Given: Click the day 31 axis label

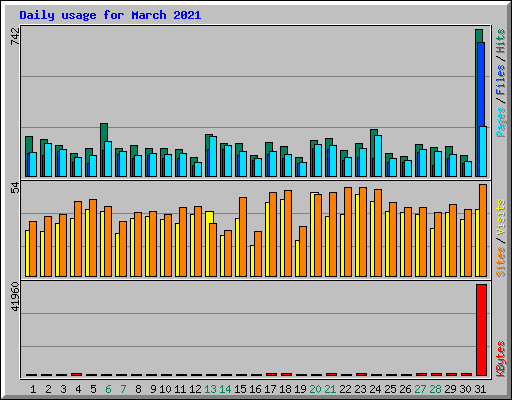Looking at the screenshot, I should tap(480, 389).
